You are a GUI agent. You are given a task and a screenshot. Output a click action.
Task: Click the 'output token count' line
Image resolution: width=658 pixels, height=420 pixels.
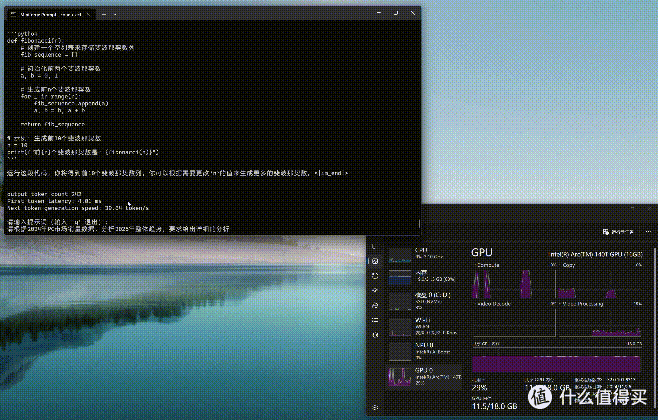[x=44, y=194]
